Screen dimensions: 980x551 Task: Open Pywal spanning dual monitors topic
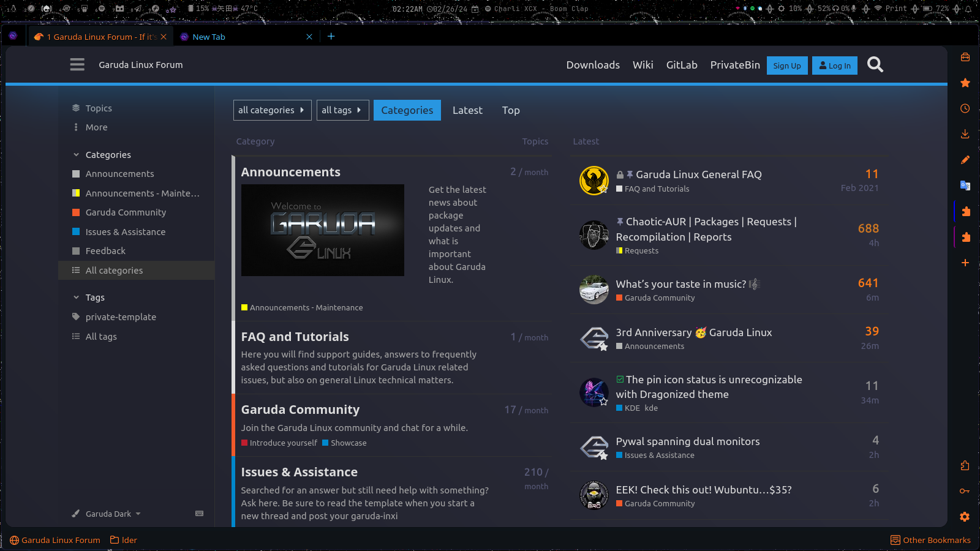pyautogui.click(x=687, y=441)
